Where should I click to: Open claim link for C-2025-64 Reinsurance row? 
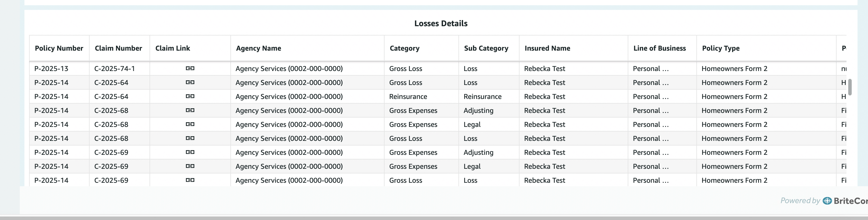[x=190, y=96]
